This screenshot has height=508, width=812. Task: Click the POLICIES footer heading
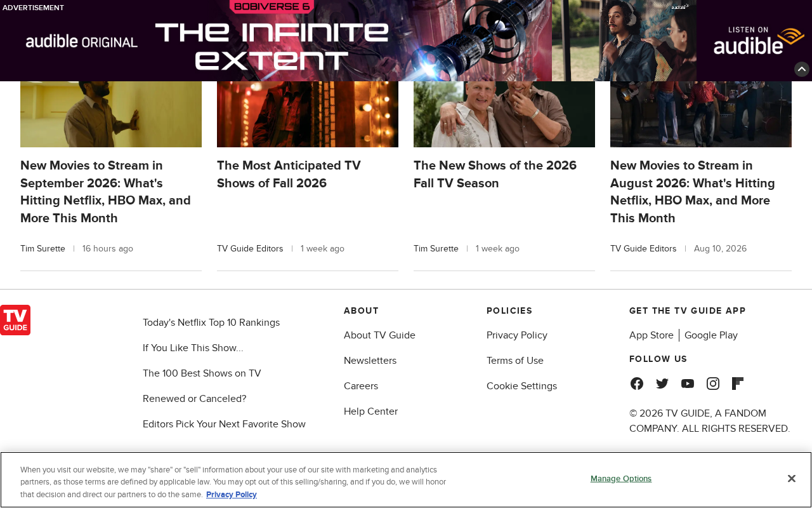click(509, 311)
